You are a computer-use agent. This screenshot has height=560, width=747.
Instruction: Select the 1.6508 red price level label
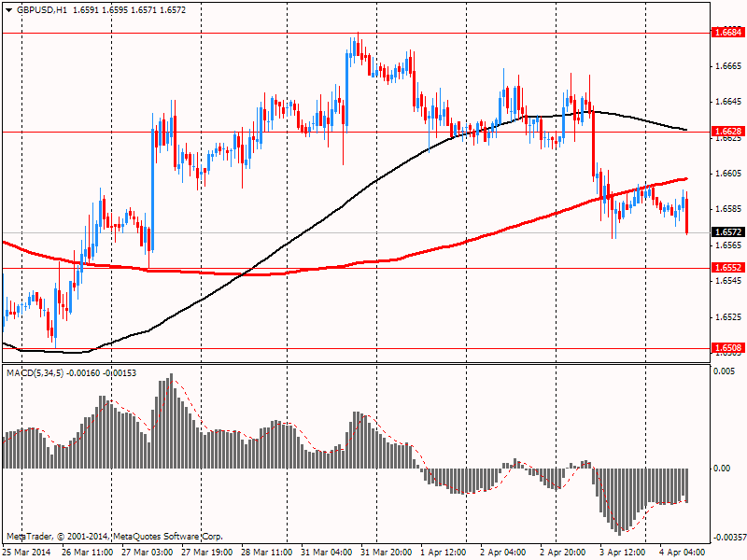click(x=727, y=348)
